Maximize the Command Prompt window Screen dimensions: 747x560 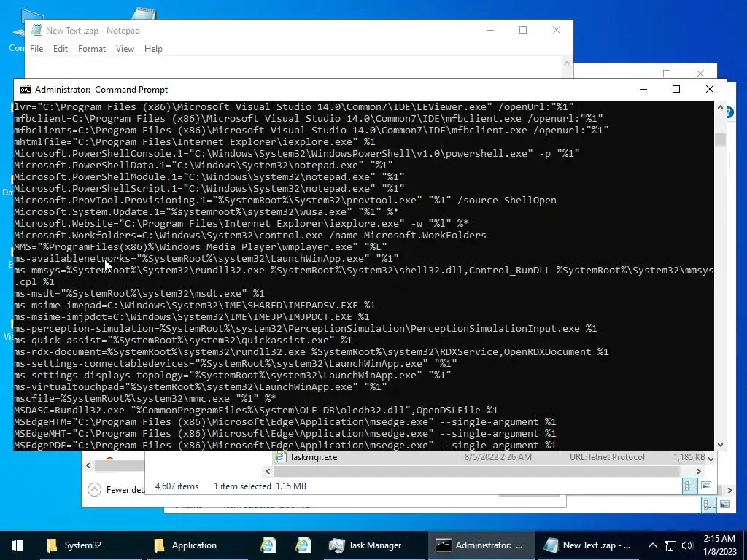[x=676, y=89]
